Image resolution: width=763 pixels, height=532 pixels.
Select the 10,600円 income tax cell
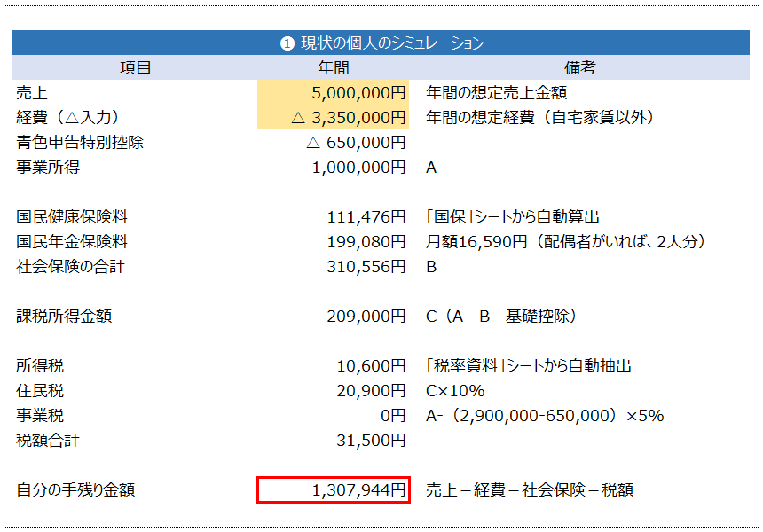coord(371,365)
